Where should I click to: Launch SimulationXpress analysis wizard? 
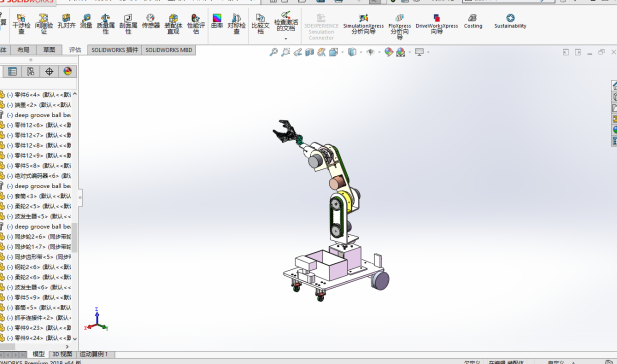click(363, 24)
